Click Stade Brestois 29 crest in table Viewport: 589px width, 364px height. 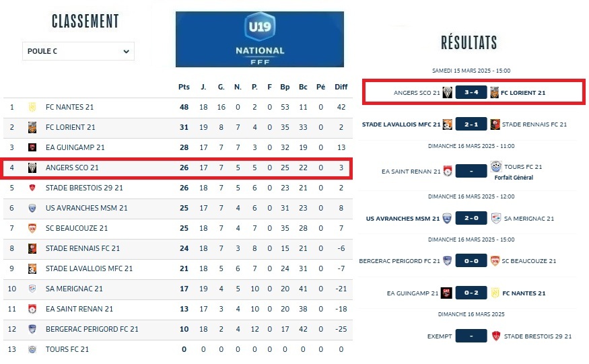(32, 188)
